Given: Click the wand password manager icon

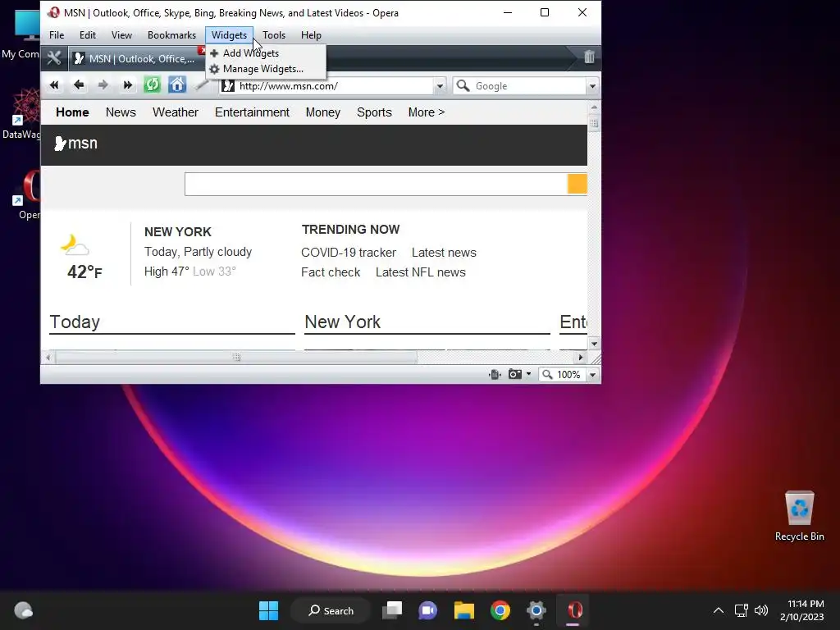Looking at the screenshot, I should tap(202, 85).
